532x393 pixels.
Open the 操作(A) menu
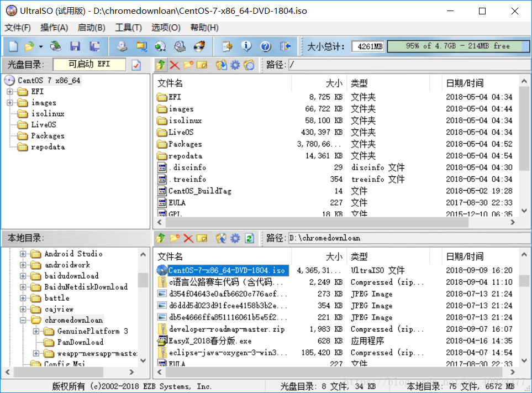tap(54, 28)
